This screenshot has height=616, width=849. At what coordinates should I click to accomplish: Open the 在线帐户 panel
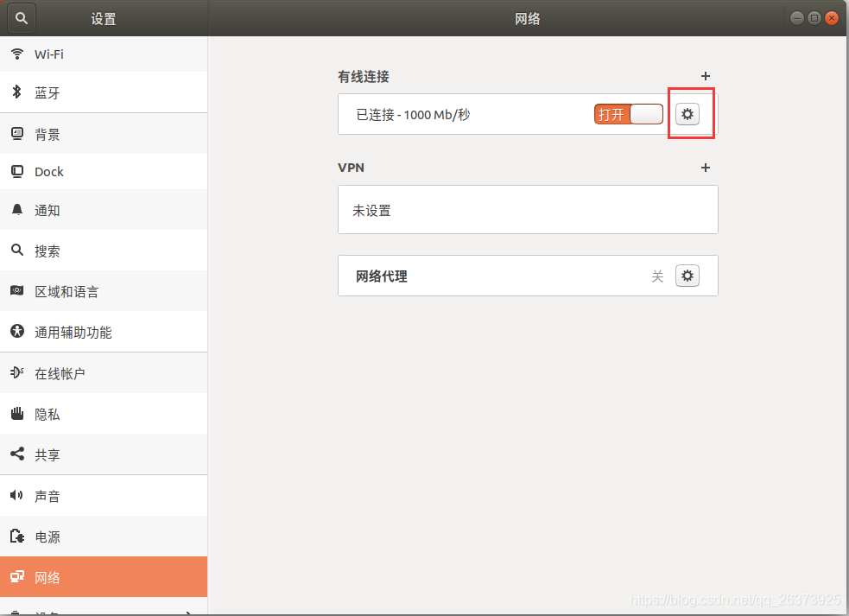pyautogui.click(x=104, y=372)
